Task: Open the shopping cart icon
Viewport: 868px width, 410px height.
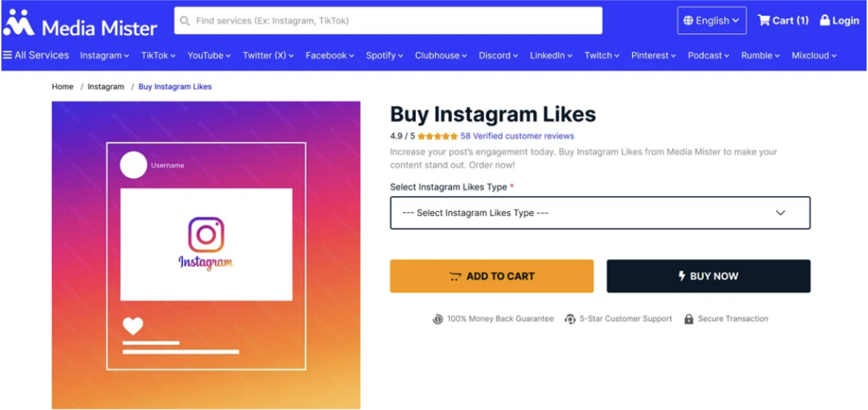Action: [x=764, y=20]
